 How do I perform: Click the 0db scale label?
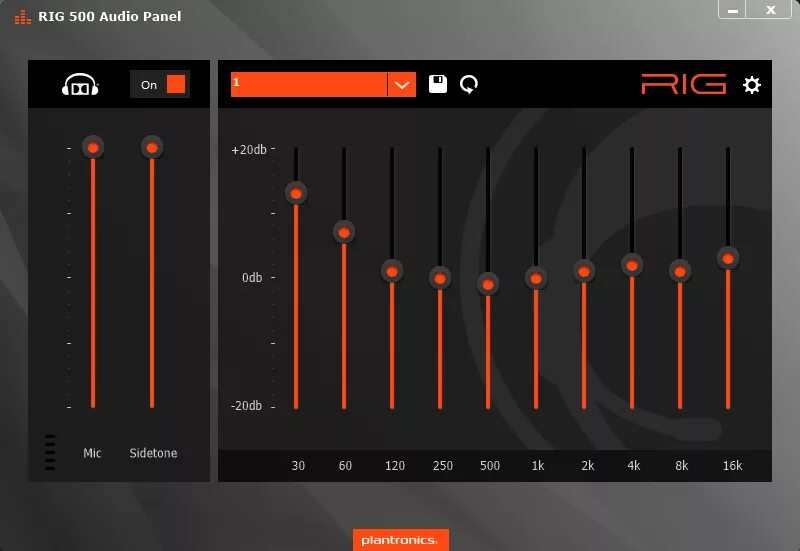coord(252,278)
